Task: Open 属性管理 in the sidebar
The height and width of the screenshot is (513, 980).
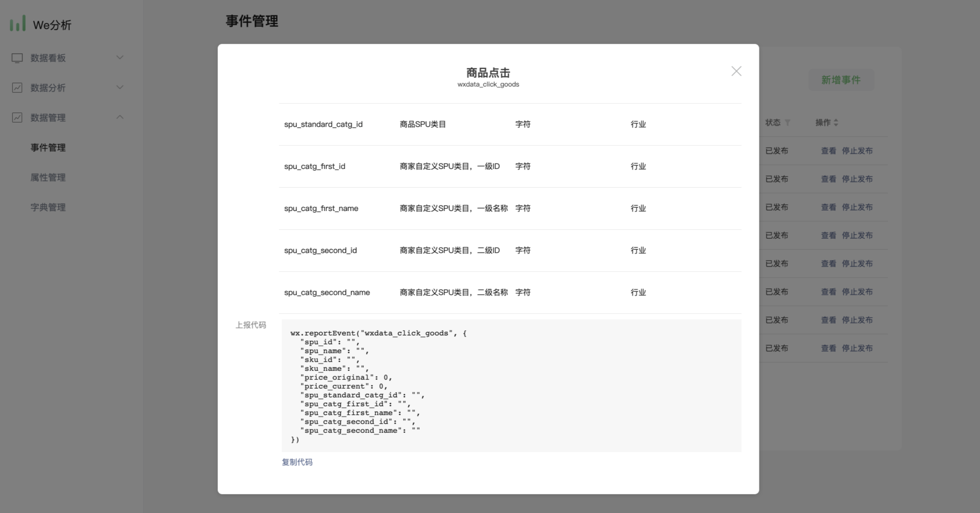Action: 48,177
